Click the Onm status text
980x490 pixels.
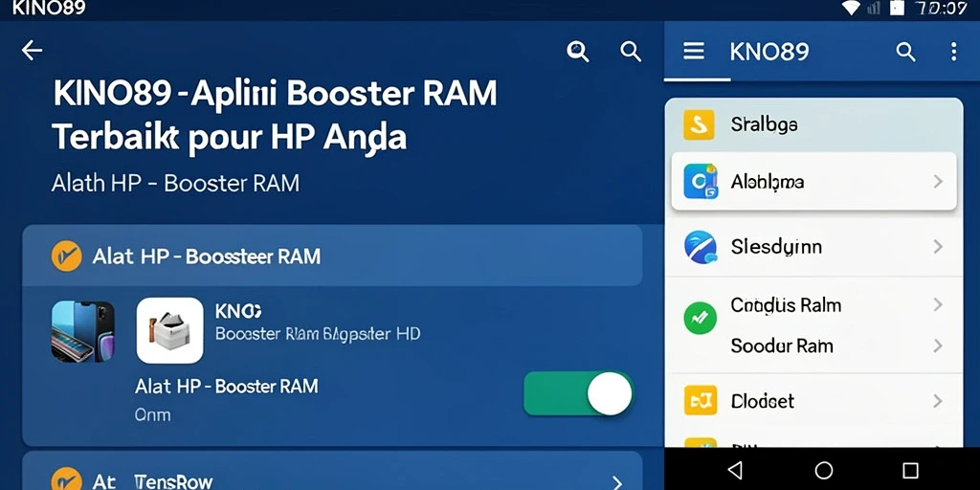(152, 415)
